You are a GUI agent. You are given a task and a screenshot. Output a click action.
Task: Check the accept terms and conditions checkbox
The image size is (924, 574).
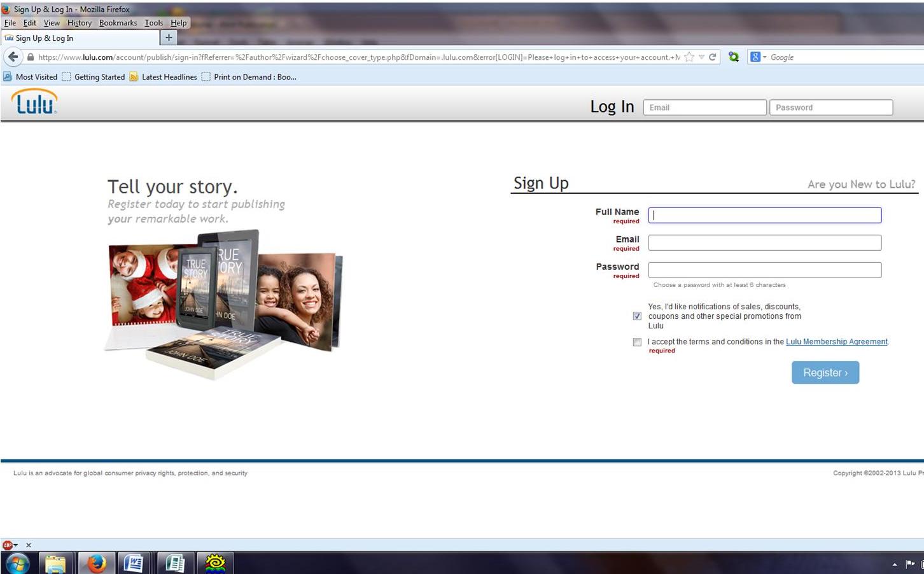pos(637,342)
